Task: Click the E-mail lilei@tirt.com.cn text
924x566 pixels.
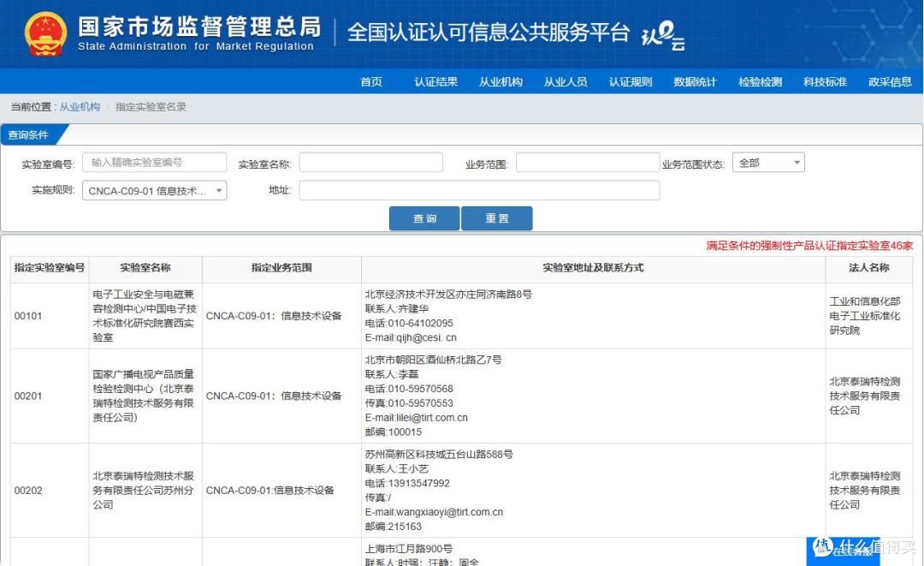Action: coord(416,417)
